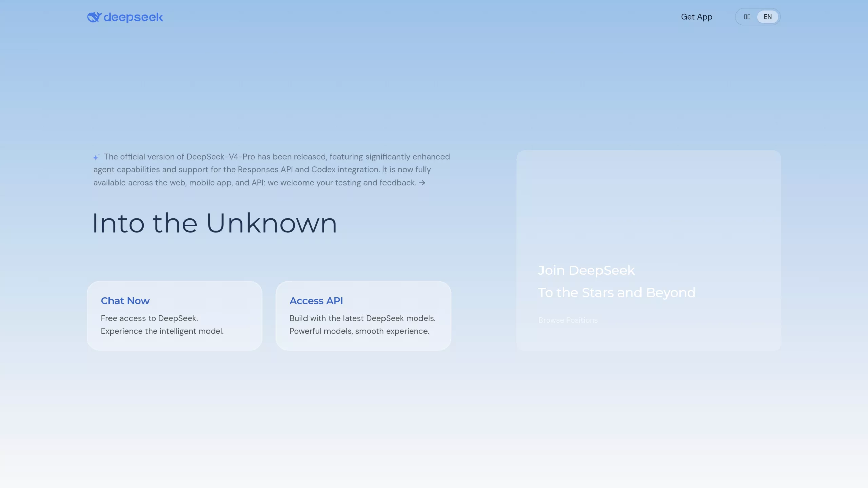Select the EN language option
Image resolution: width=868 pixels, height=488 pixels.
pos(768,17)
